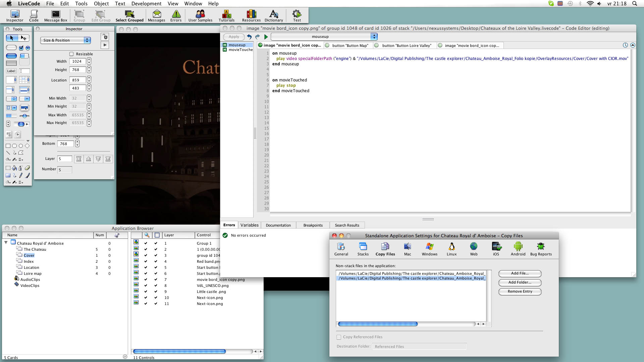Open the Message Box toolbar icon
This screenshot has width=644, height=362.
56,16
